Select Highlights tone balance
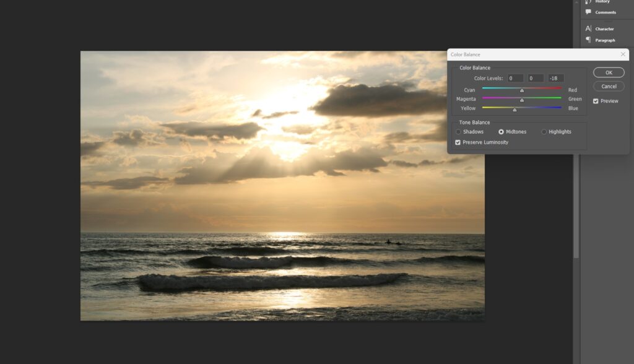Viewport: 634px width, 364px height. point(544,132)
